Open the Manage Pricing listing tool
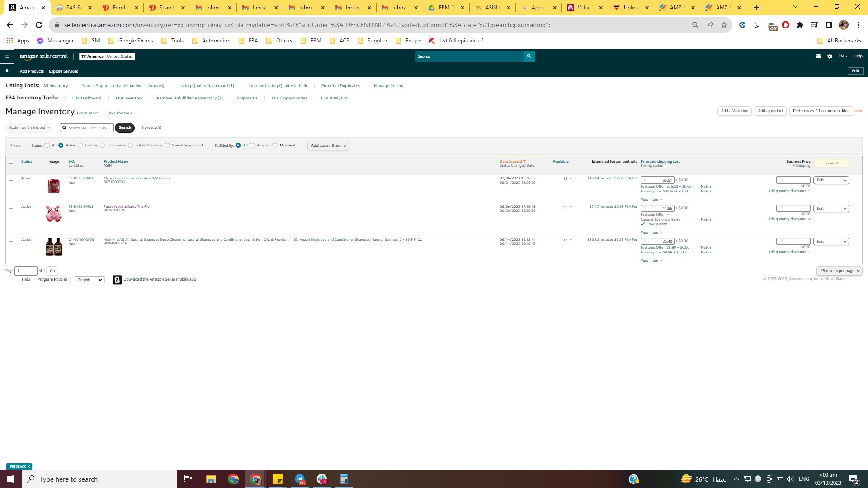Image resolution: width=868 pixels, height=488 pixels. coord(389,86)
